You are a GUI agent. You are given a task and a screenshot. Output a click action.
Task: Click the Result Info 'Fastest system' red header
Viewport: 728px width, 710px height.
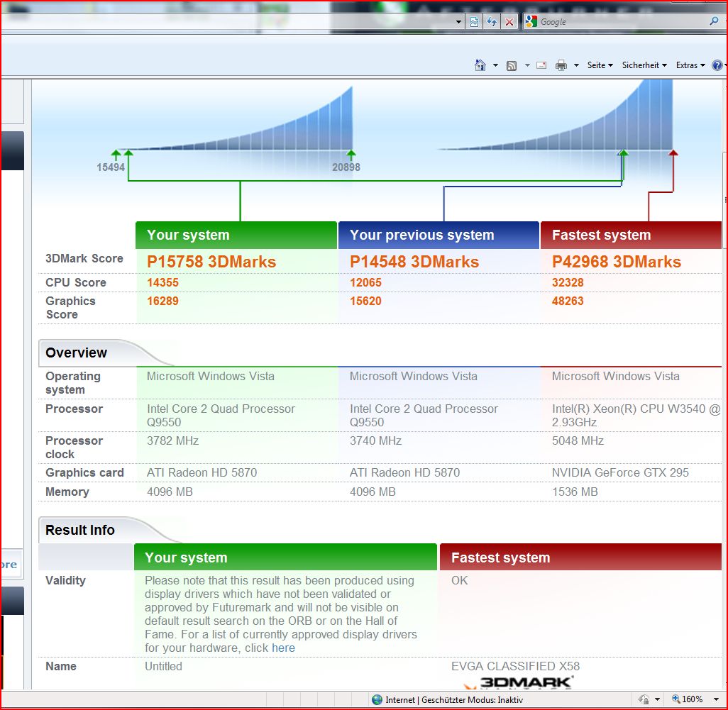580,557
